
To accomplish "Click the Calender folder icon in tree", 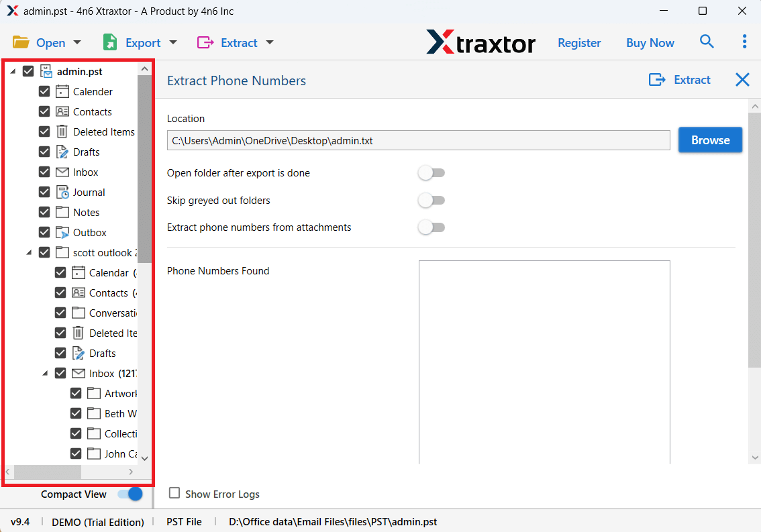I will [x=62, y=91].
